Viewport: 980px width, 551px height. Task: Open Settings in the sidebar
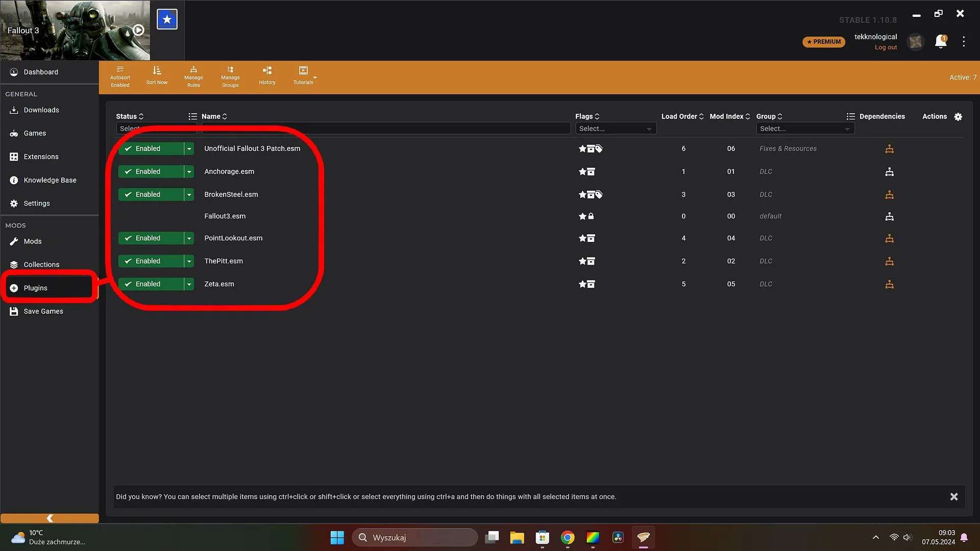coord(50,204)
